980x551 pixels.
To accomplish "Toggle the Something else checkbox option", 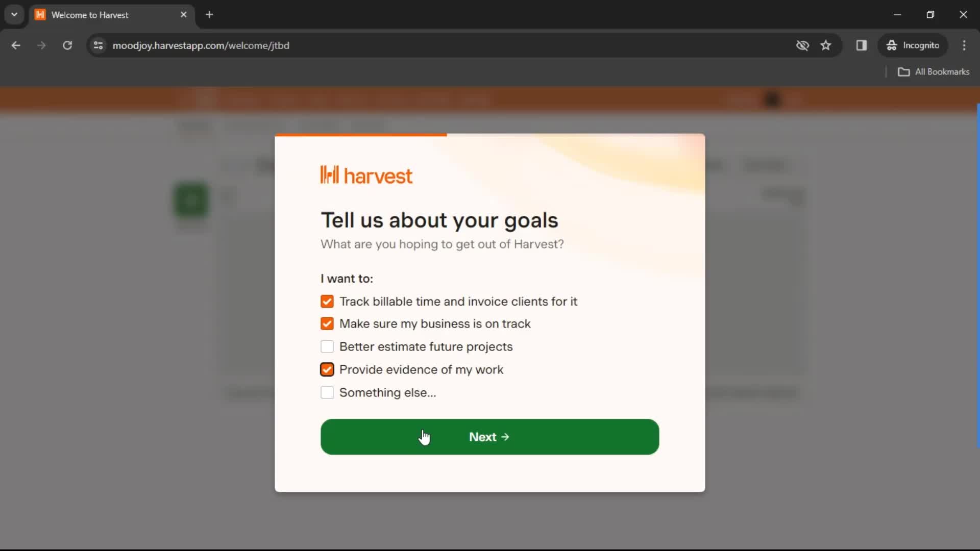I will pyautogui.click(x=327, y=392).
